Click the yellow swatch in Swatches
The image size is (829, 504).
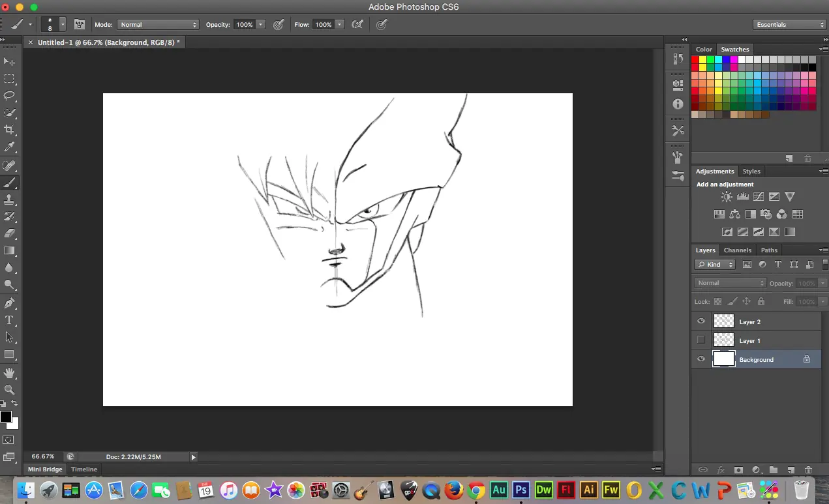pyautogui.click(x=703, y=59)
